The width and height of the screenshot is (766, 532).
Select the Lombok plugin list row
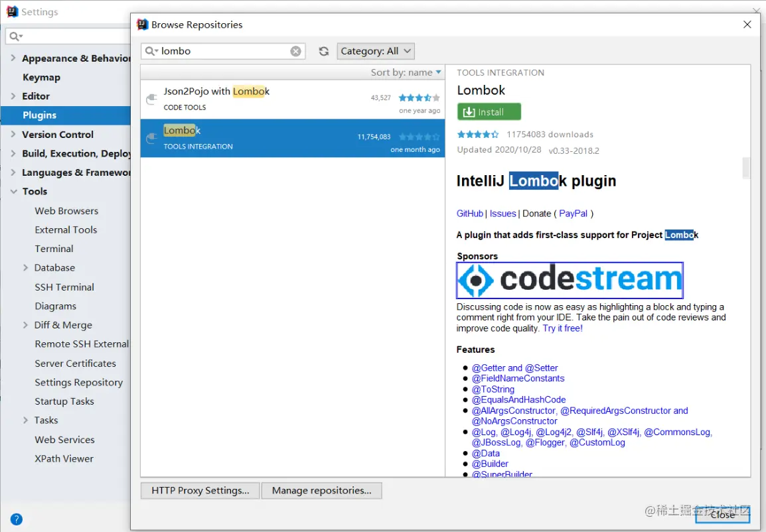[x=293, y=138]
